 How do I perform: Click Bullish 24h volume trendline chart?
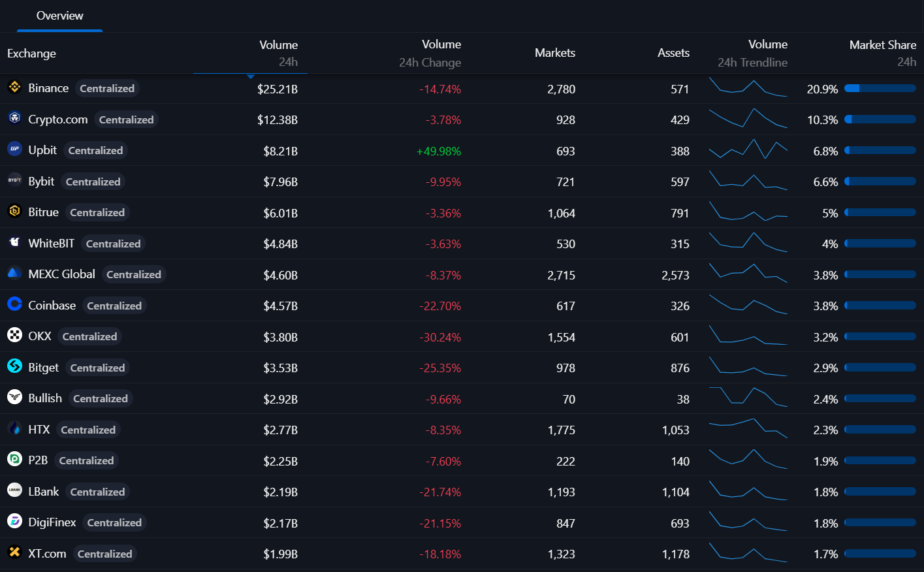tap(748, 397)
